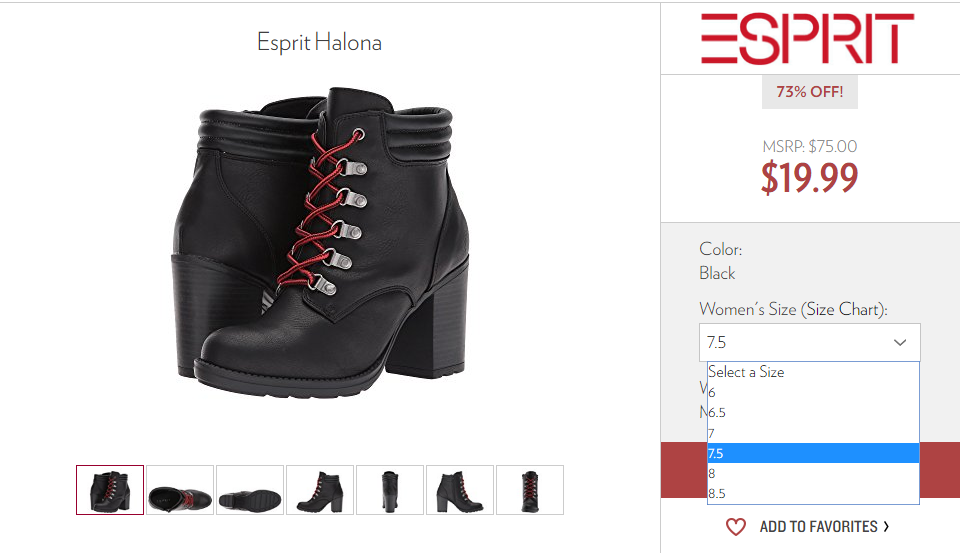Show the first thumbnail of boot pair
Viewport: 960px width, 553px height.
click(x=110, y=490)
